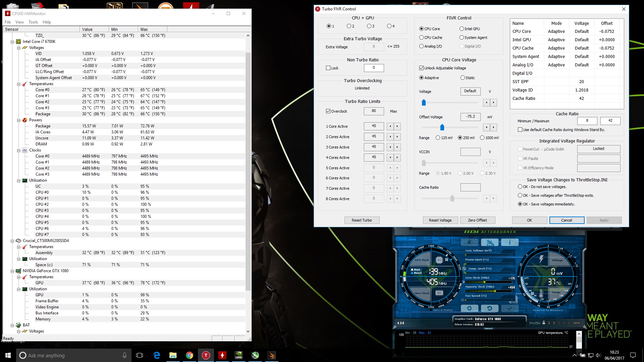The image size is (644, 362).
Task: Open GPU-Z NVIDIA icon on taskbar
Action: tap(238, 355)
